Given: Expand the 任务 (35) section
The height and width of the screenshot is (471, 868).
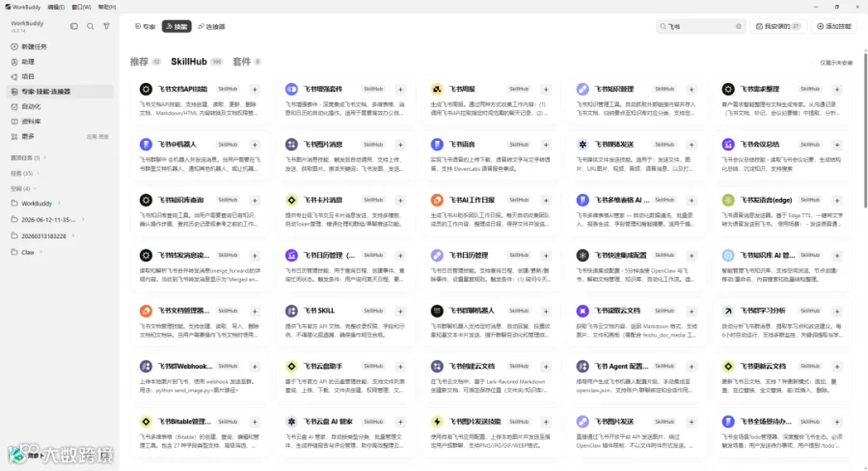Looking at the screenshot, I should (x=24, y=173).
